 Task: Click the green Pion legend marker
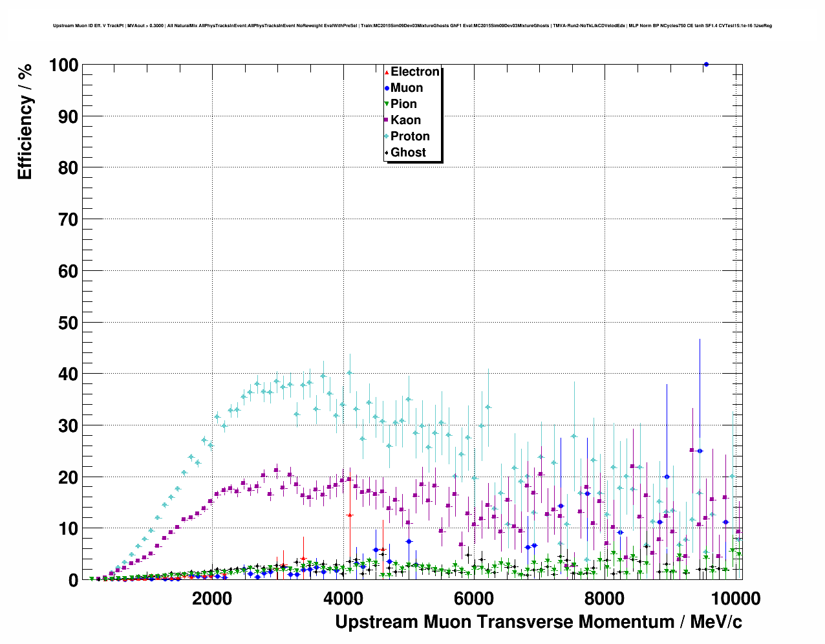point(387,104)
